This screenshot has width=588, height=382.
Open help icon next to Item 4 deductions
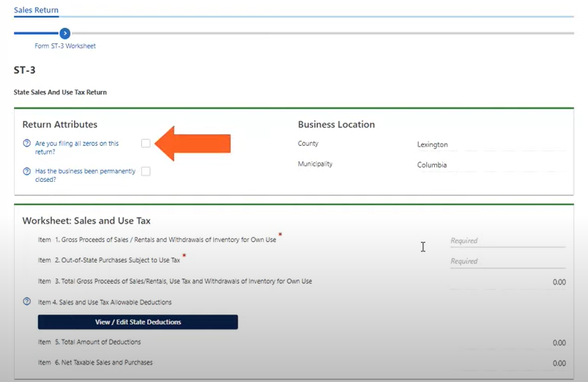[x=26, y=301]
